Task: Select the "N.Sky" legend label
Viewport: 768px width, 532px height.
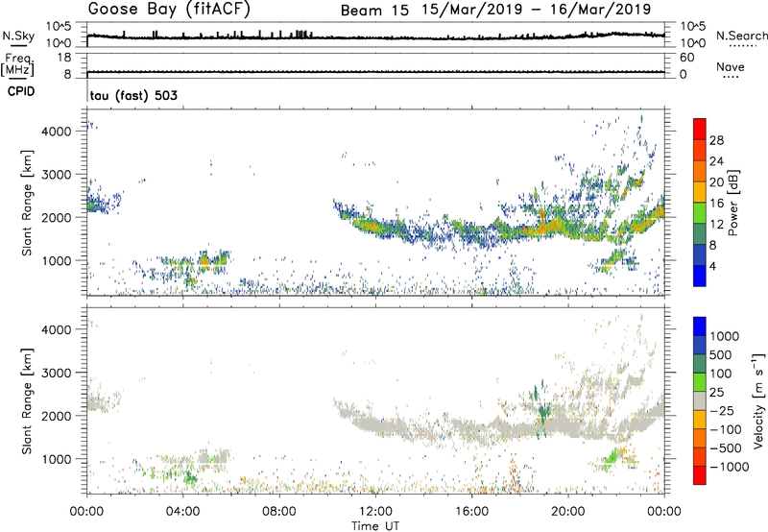Action: tap(18, 36)
